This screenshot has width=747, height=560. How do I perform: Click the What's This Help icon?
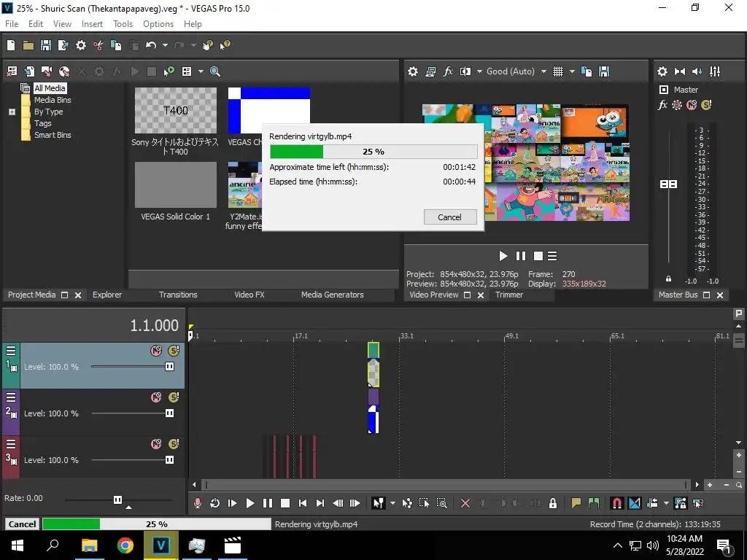click(225, 45)
